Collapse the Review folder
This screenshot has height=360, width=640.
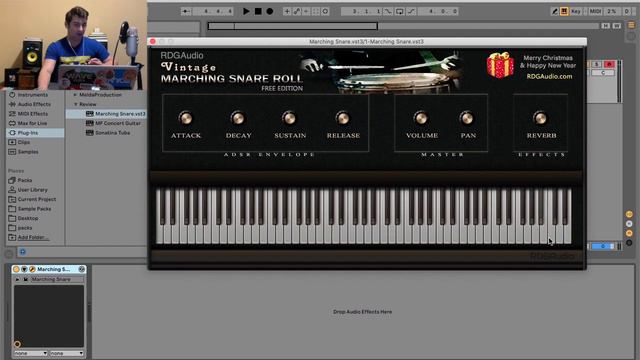(x=76, y=104)
